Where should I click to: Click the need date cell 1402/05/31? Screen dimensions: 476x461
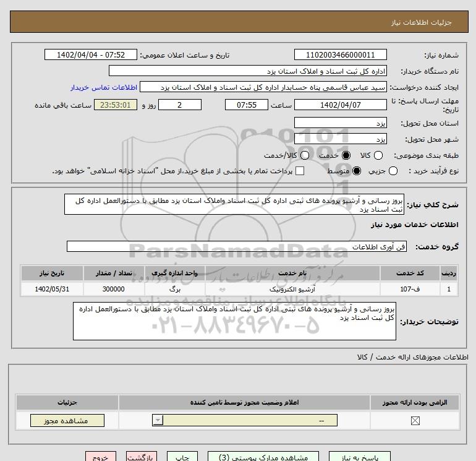coord(52,289)
